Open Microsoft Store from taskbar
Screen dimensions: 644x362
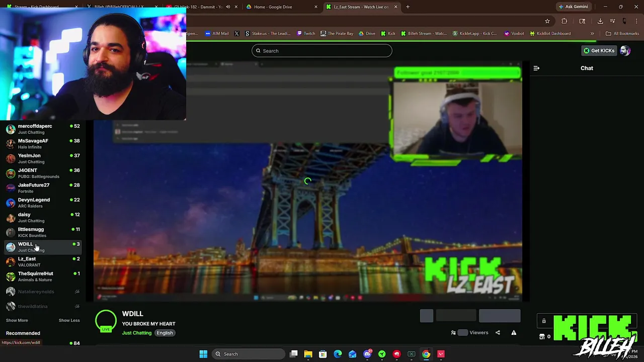(323, 354)
